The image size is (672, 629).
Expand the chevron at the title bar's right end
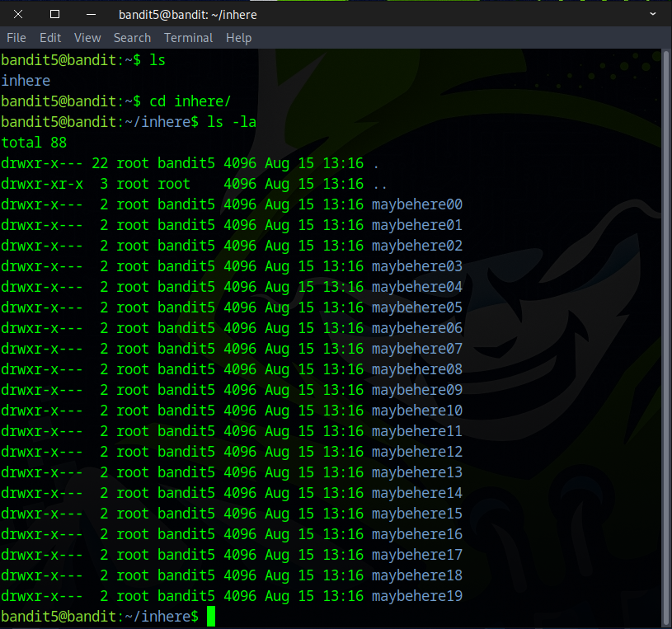pos(652,14)
